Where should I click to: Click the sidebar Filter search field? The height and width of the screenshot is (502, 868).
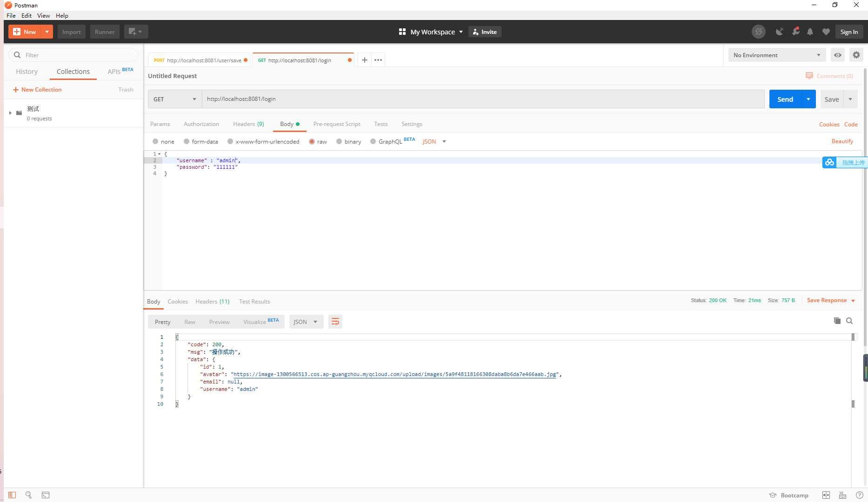tap(73, 55)
